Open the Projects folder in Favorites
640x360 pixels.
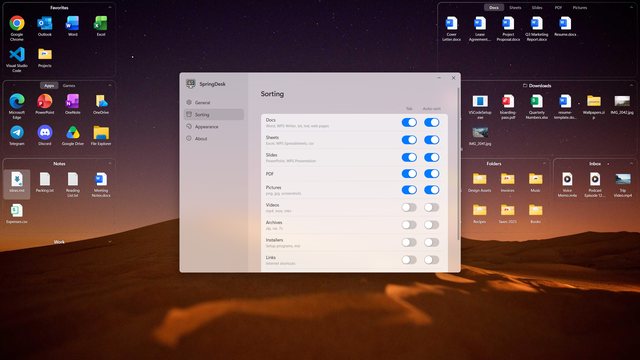click(x=45, y=58)
